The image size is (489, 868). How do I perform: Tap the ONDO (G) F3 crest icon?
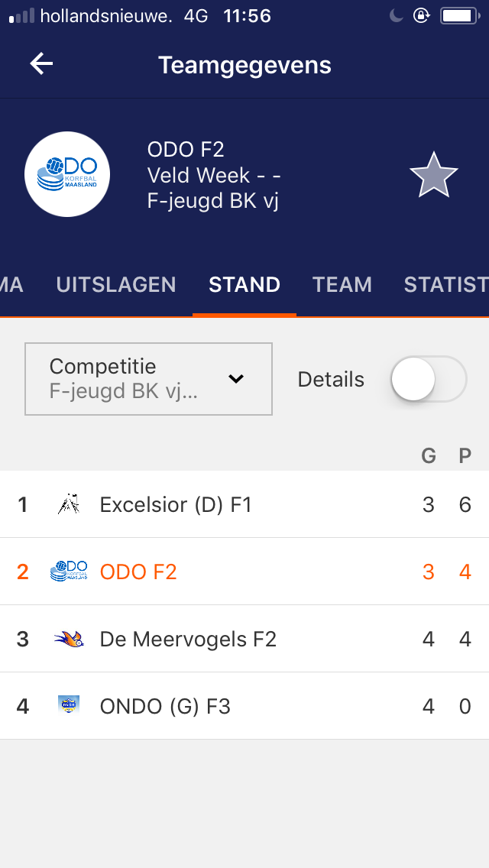69,706
